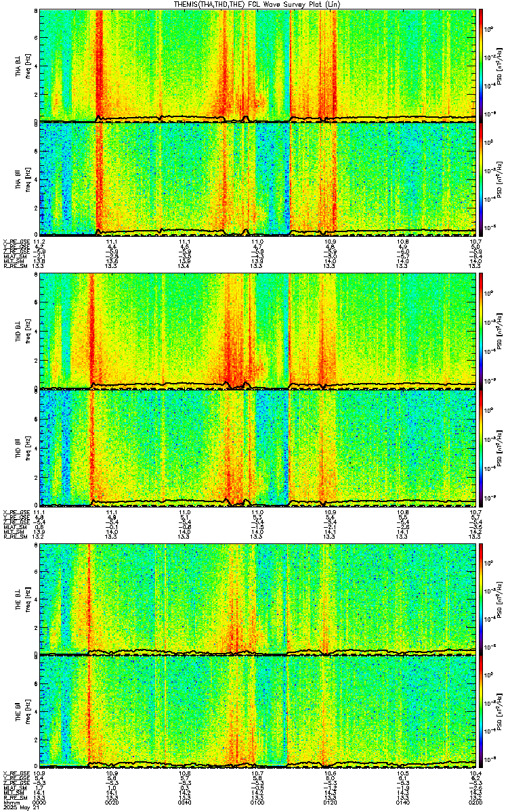Click the THE B-perpendicular spectrogram panel
Image resolution: width=508 pixels, height=812 pixels.
pos(258,599)
